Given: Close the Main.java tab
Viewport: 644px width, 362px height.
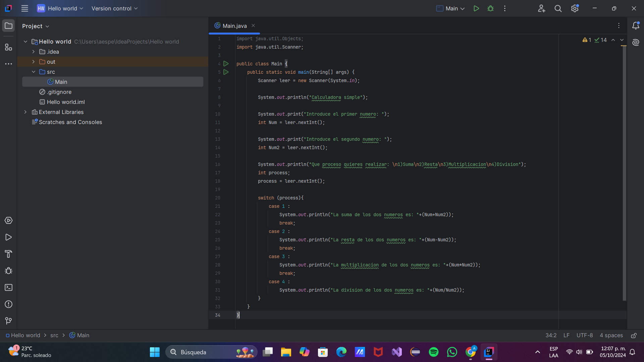Looking at the screenshot, I should point(253,25).
